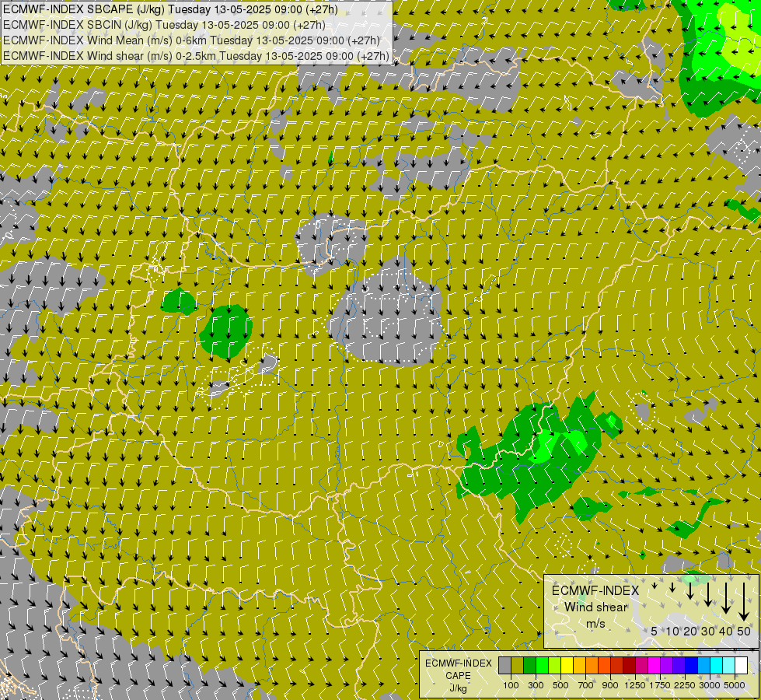
Task: Click the '50' wind shear scale label
Action: click(x=744, y=631)
